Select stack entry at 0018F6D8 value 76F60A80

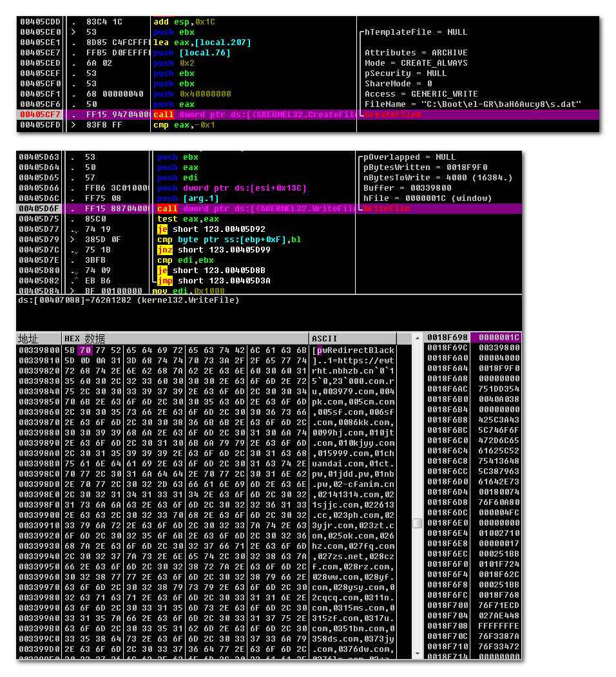(473, 502)
